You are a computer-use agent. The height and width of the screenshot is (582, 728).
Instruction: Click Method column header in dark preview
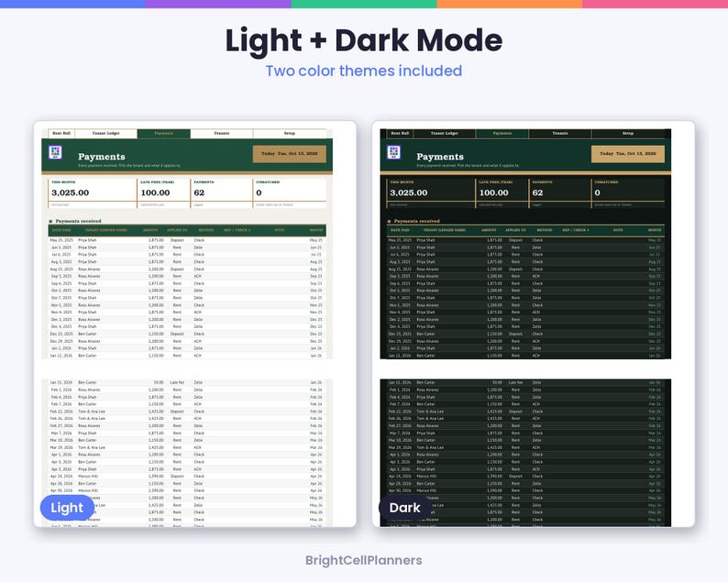pyautogui.click(x=545, y=230)
